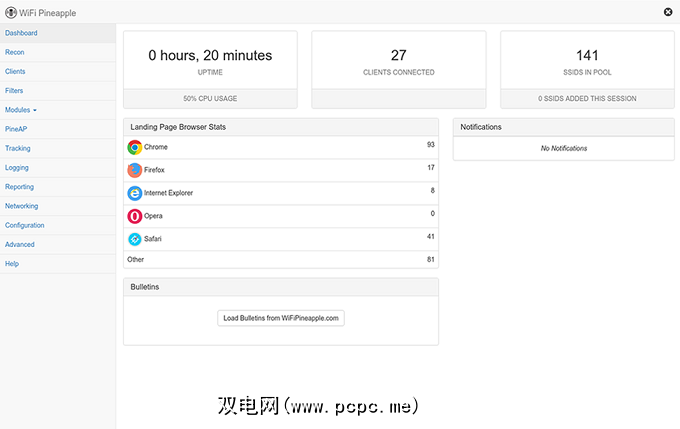680x429 pixels.
Task: Click the '0 hours, 20 minutes' uptime value
Action: pyautogui.click(x=210, y=56)
